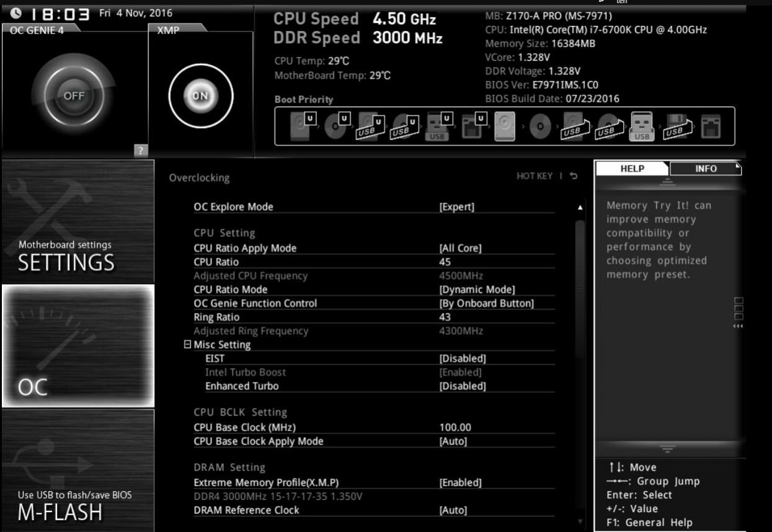Click the help panel top scroll handle

668,182
